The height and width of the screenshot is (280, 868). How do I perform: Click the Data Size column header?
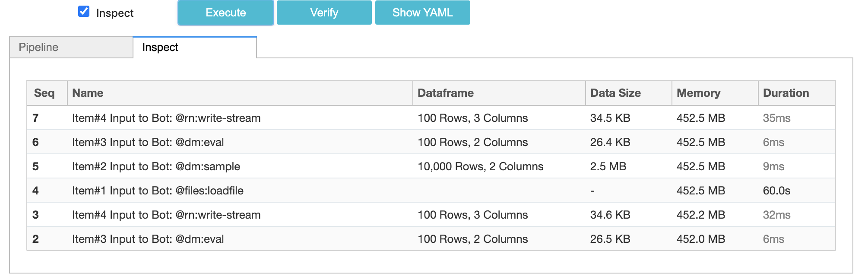[x=615, y=93]
